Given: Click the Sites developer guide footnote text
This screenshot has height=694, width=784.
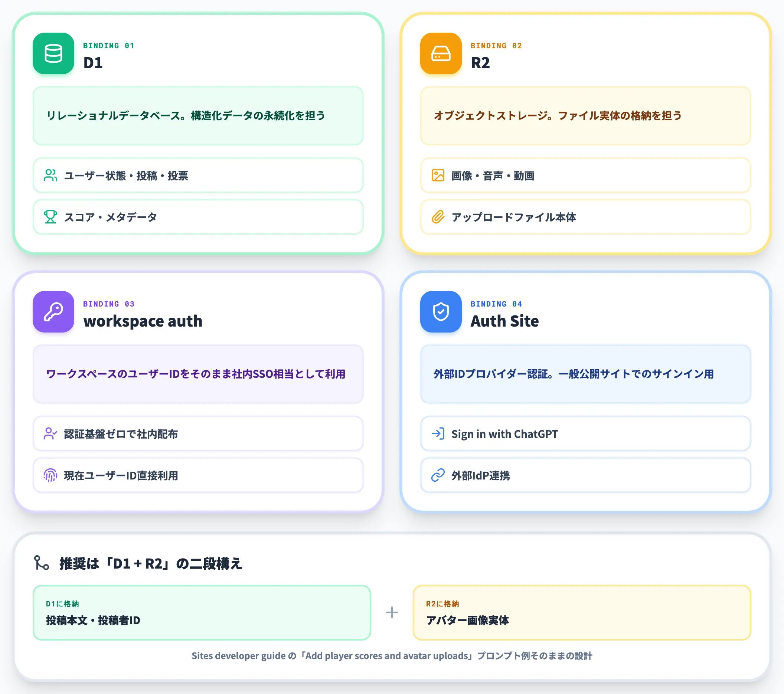Looking at the screenshot, I should pyautogui.click(x=392, y=656).
